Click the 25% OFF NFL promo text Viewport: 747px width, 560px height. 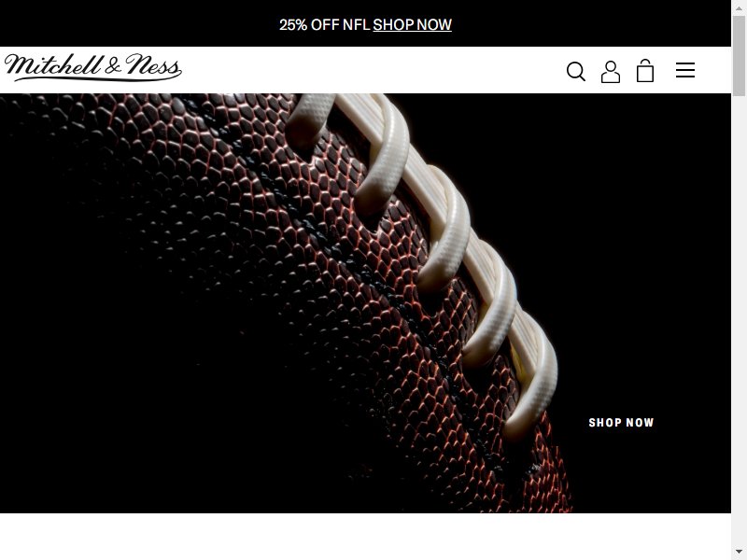[x=324, y=25]
